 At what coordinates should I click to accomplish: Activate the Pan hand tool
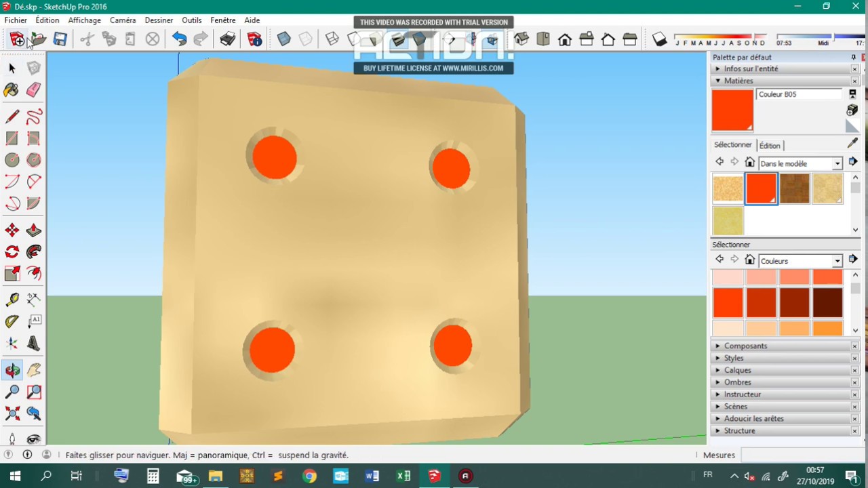point(33,370)
